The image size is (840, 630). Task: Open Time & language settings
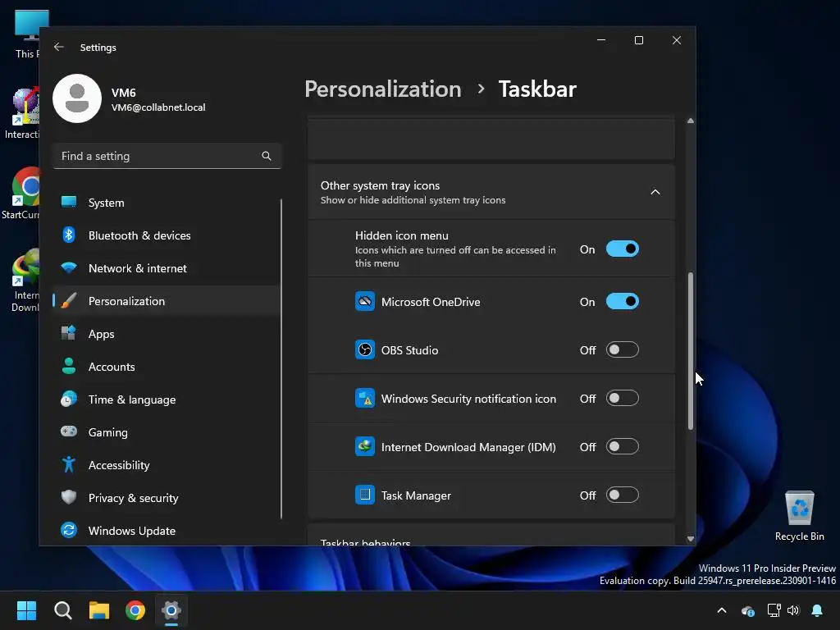167,399
